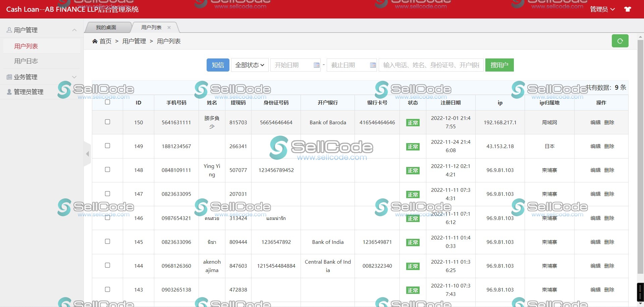The image size is (644, 307).
Task: Click the home icon in breadcrumb
Action: click(95, 41)
